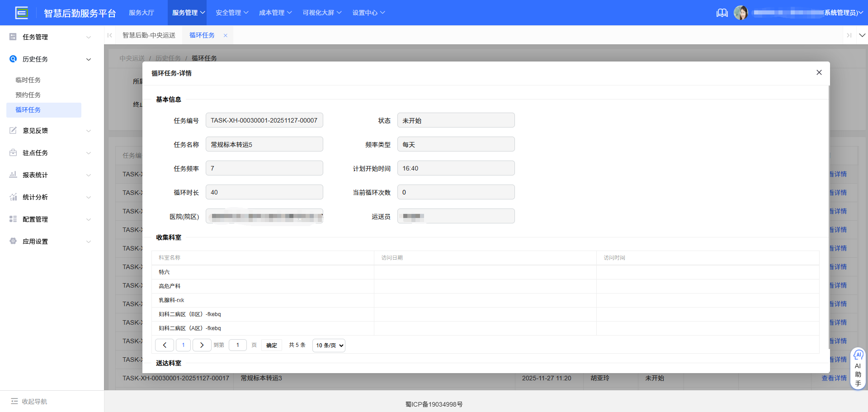The width and height of the screenshot is (868, 412).
Task: Open 应用设置 via the gear icon
Action: (x=13, y=241)
